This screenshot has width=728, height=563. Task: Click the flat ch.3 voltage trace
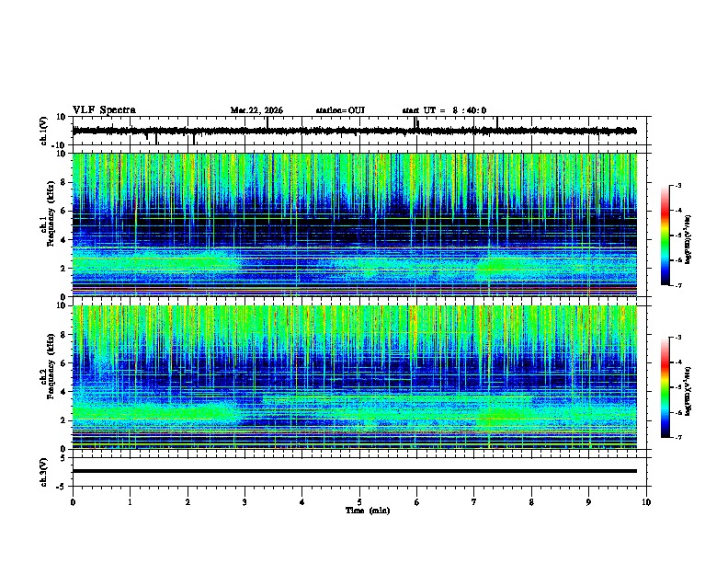point(354,471)
